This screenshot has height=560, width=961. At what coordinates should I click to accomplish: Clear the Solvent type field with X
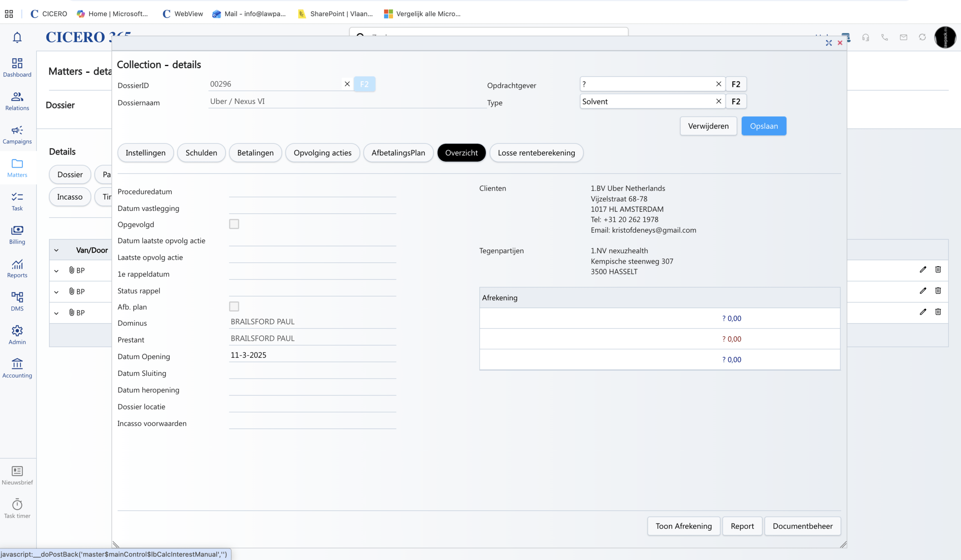[718, 101]
